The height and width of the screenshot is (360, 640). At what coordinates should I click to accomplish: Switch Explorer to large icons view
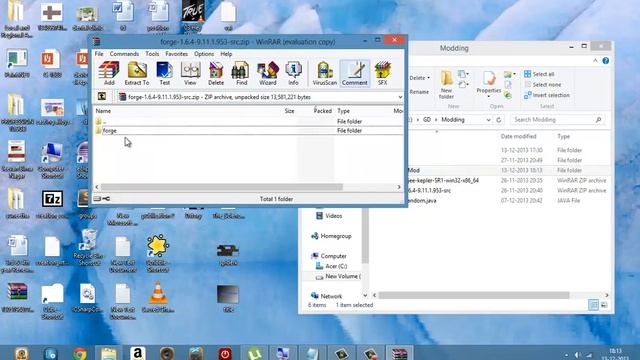coord(604,305)
